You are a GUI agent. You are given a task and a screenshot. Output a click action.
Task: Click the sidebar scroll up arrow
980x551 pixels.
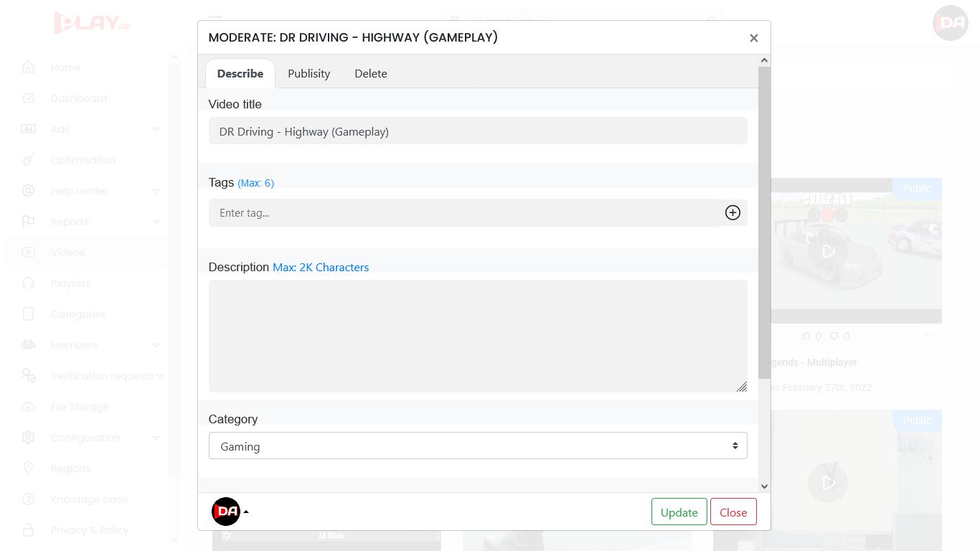(174, 58)
